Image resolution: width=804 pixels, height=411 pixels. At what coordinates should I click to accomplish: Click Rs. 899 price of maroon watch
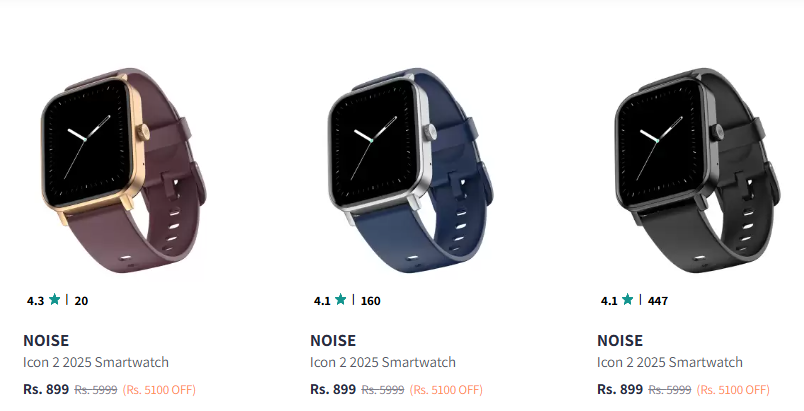click(46, 389)
